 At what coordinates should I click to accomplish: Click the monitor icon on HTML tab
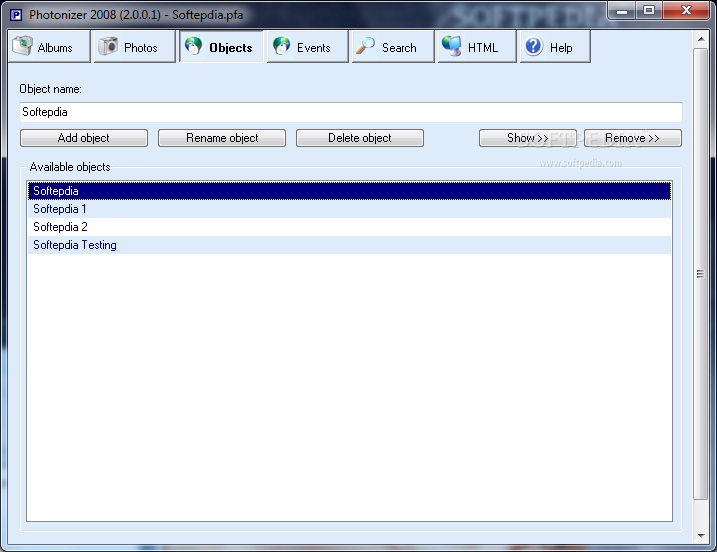click(452, 46)
